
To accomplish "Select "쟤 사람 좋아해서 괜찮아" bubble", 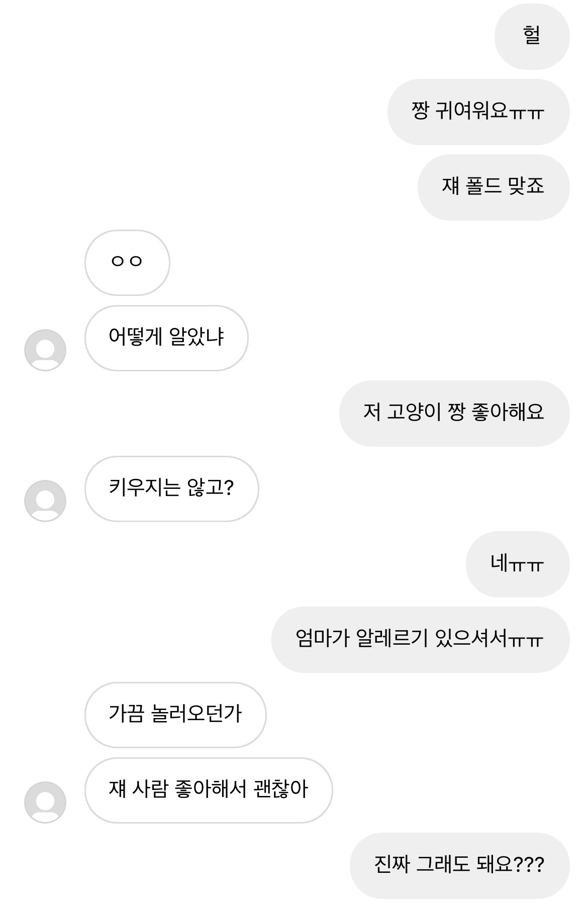I will point(209,790).
